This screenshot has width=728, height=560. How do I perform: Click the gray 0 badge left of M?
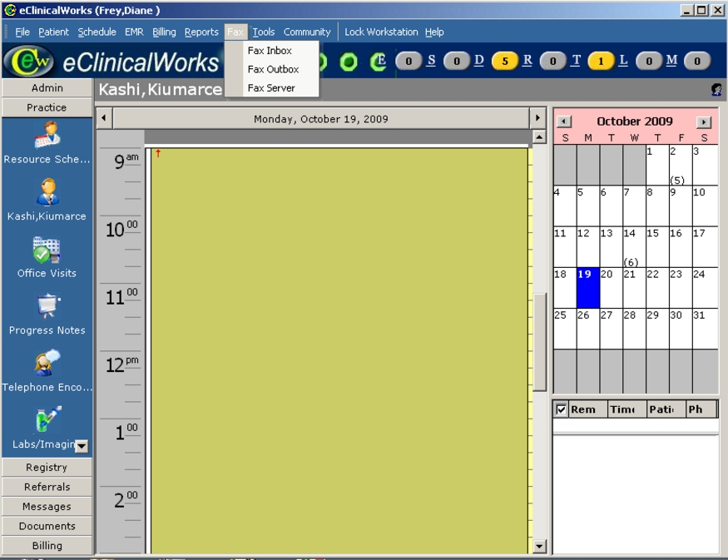(649, 61)
